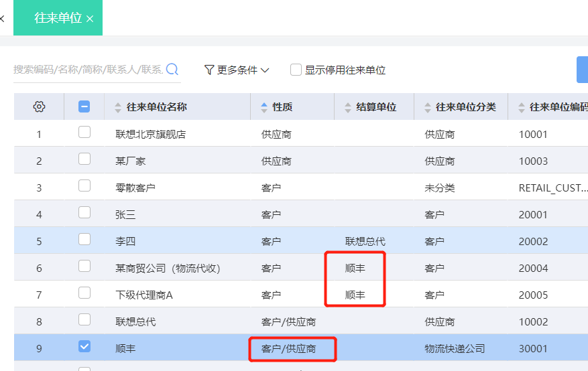Click the code 30001
The height and width of the screenshot is (371, 588).
533,349
